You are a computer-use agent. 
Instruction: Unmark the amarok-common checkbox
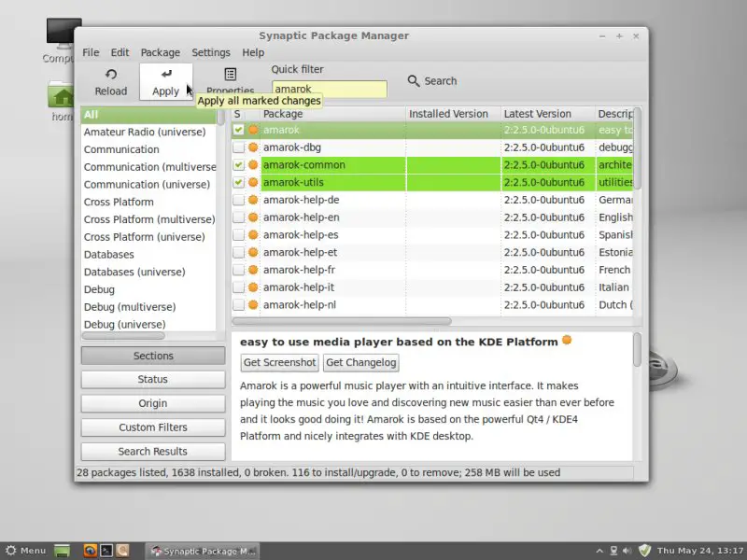[x=238, y=165]
